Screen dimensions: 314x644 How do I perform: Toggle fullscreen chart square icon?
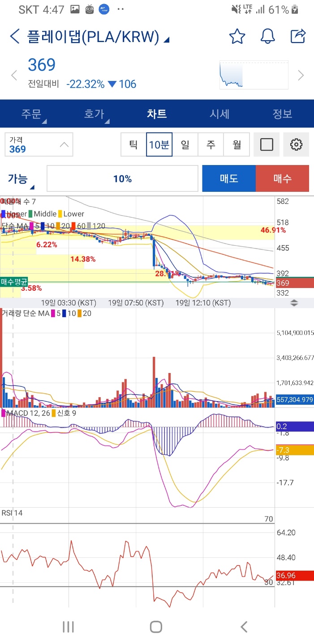(x=267, y=144)
